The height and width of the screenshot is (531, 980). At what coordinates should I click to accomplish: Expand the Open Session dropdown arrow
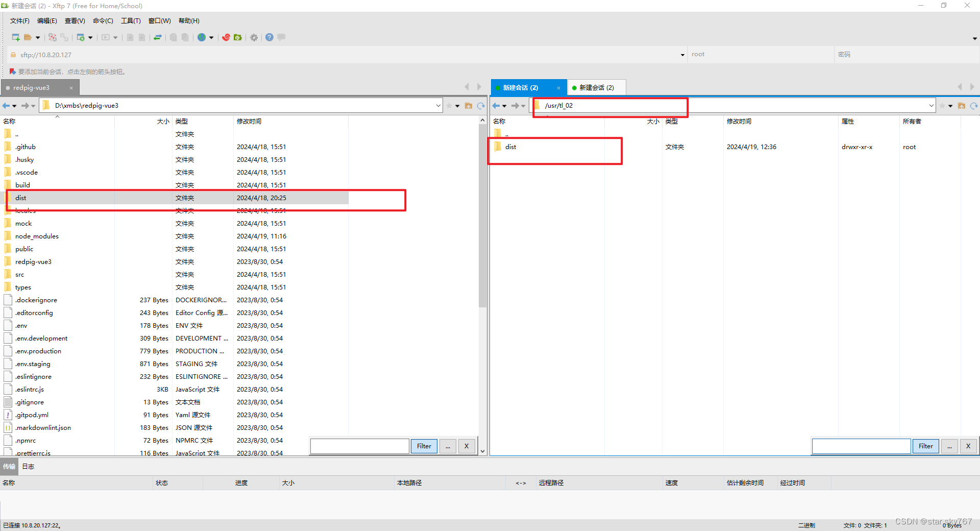click(38, 37)
